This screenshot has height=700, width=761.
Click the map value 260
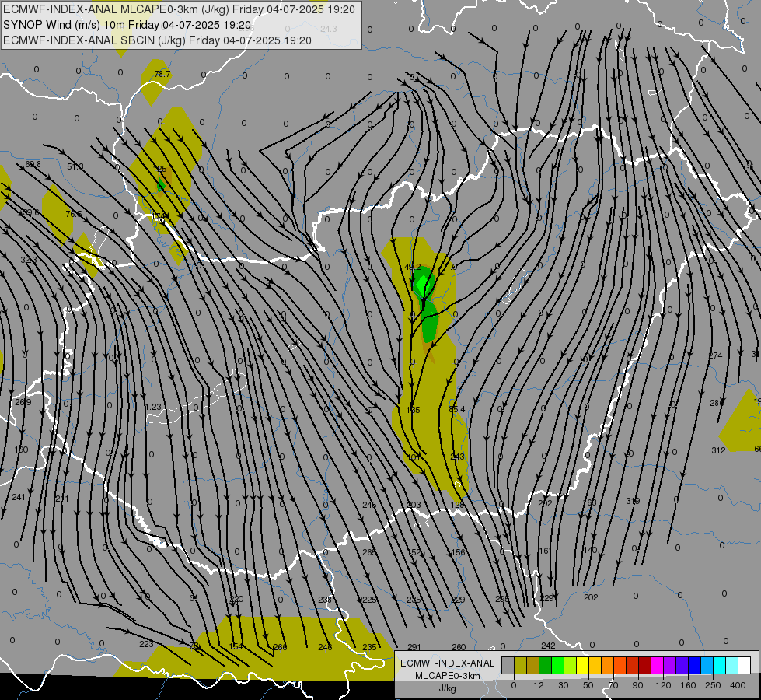(459, 647)
